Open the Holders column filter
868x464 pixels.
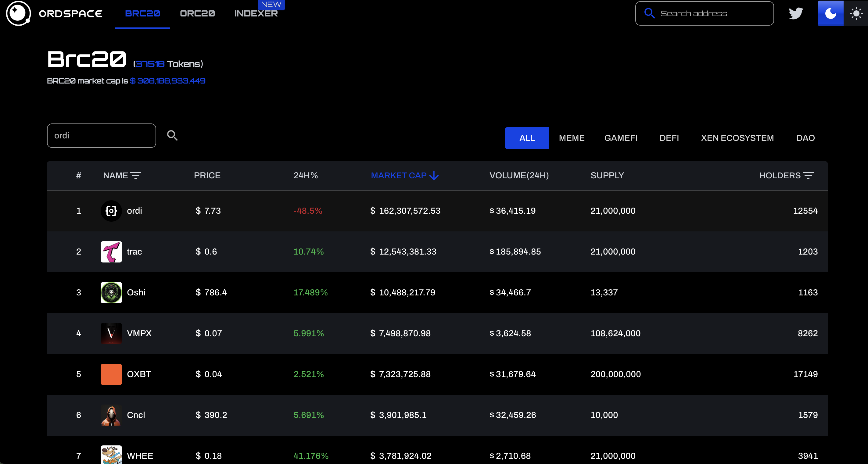click(x=808, y=175)
